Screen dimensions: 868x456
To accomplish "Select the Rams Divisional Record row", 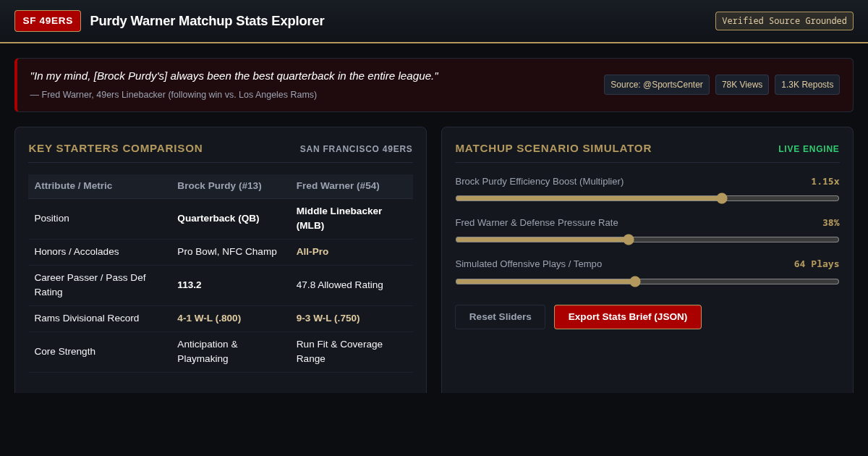I will [x=221, y=318].
